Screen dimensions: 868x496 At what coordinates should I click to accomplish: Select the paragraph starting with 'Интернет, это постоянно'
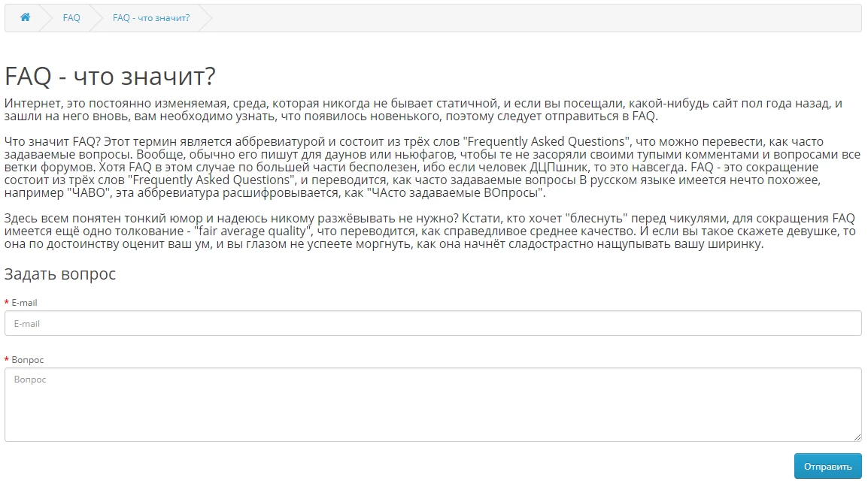[x=423, y=110]
